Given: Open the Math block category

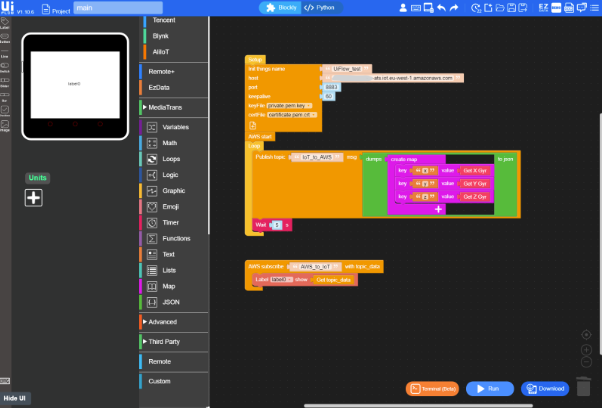Looking at the screenshot, I should (x=174, y=143).
